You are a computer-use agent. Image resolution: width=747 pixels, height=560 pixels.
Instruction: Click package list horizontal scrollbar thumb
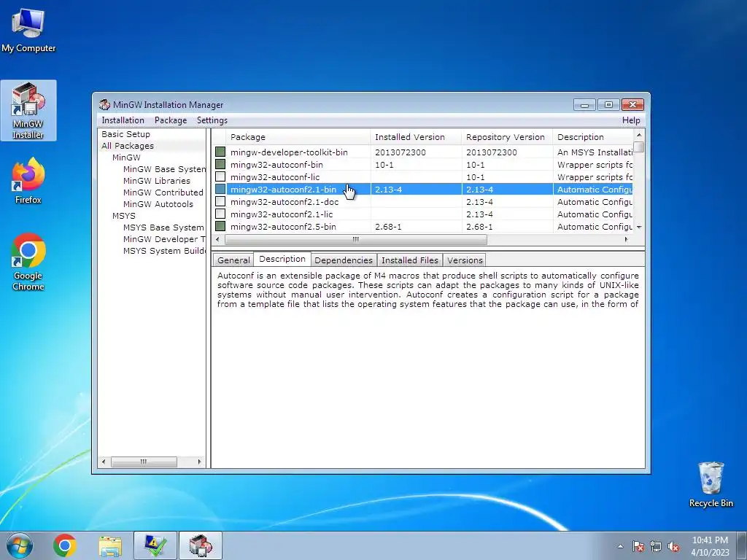coord(356,239)
